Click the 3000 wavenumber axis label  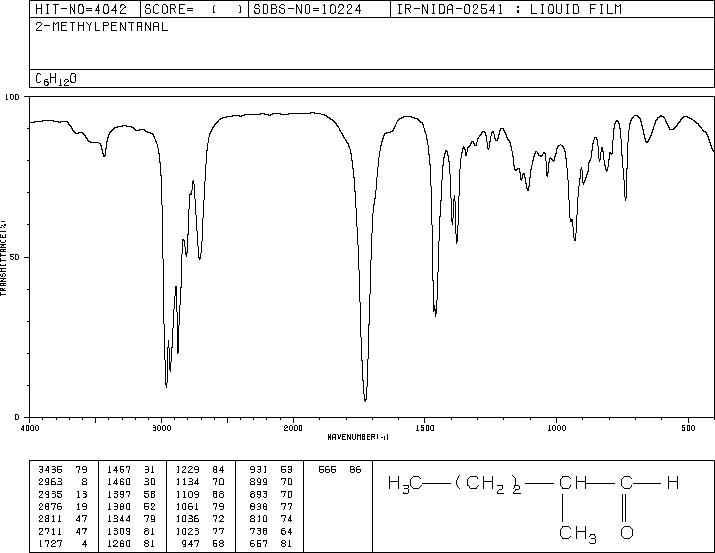point(161,428)
